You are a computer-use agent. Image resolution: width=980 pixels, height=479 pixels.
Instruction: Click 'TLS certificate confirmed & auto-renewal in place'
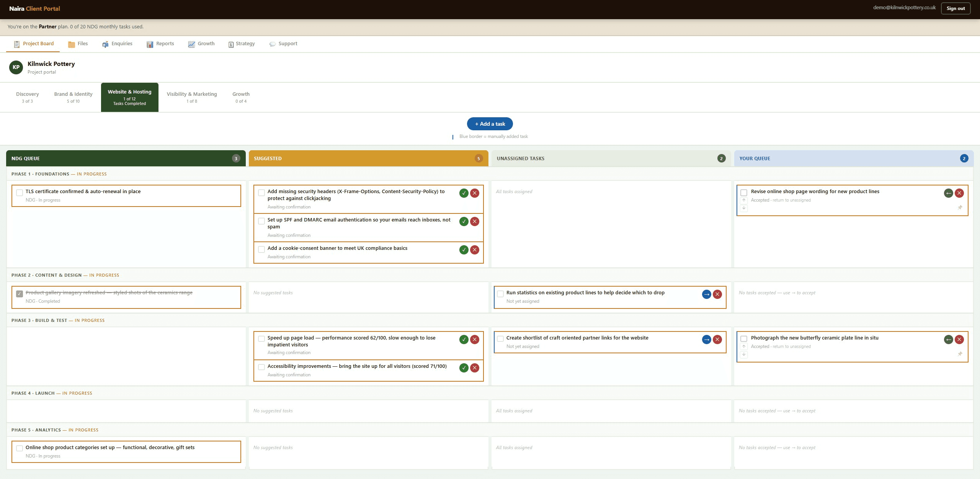tap(83, 191)
